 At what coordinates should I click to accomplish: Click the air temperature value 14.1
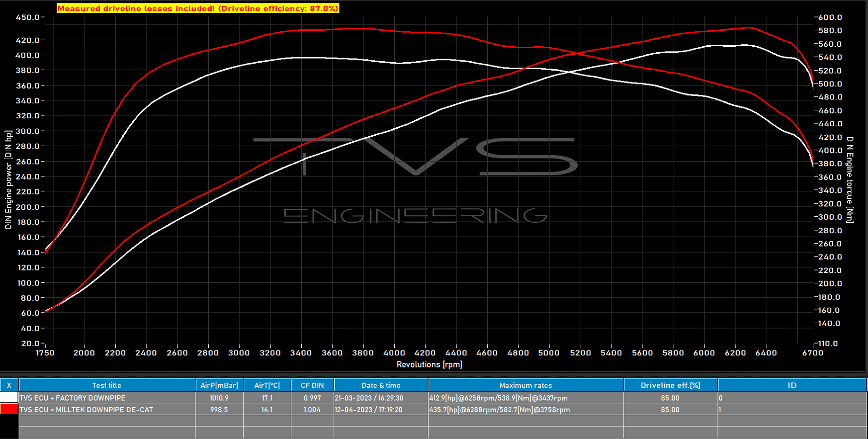(267, 410)
